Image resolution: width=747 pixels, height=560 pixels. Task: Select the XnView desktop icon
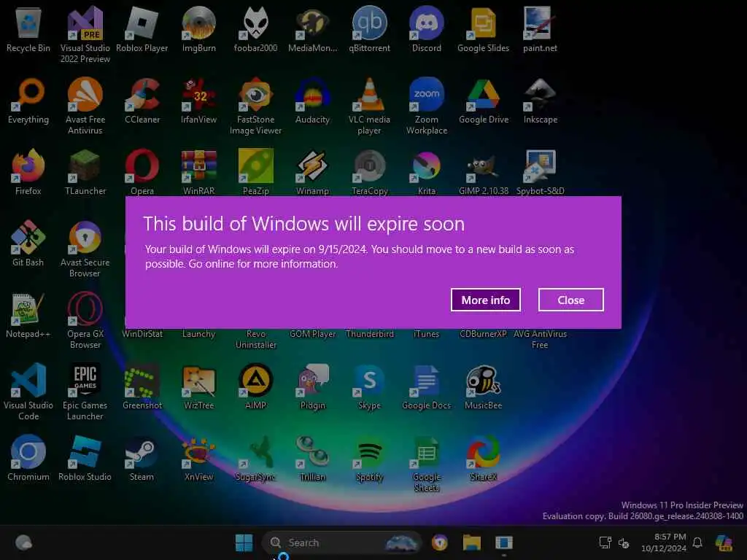(x=198, y=458)
